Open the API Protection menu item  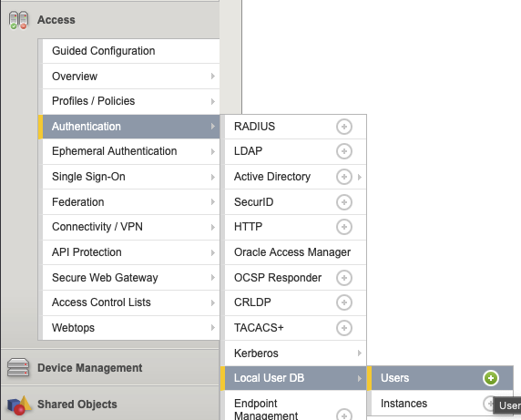(x=131, y=252)
